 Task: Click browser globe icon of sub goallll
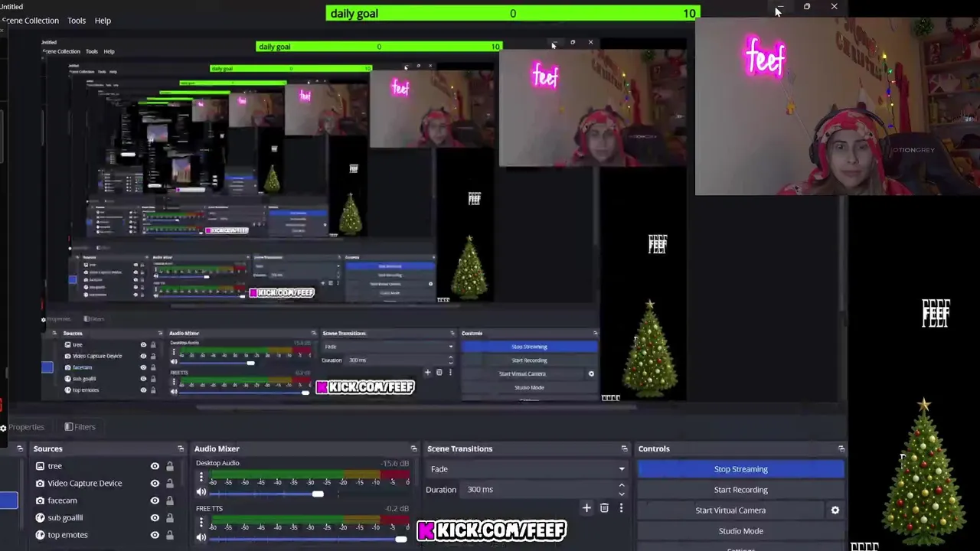tap(40, 517)
